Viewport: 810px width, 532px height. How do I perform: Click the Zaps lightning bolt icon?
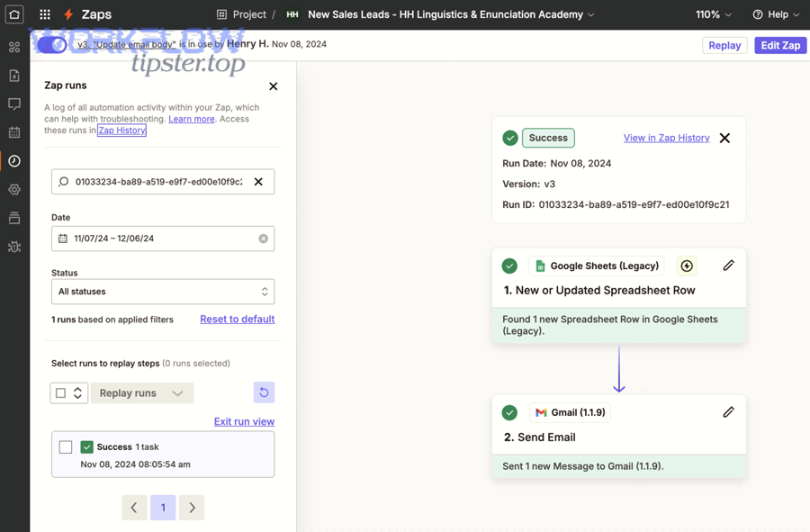[x=68, y=14]
